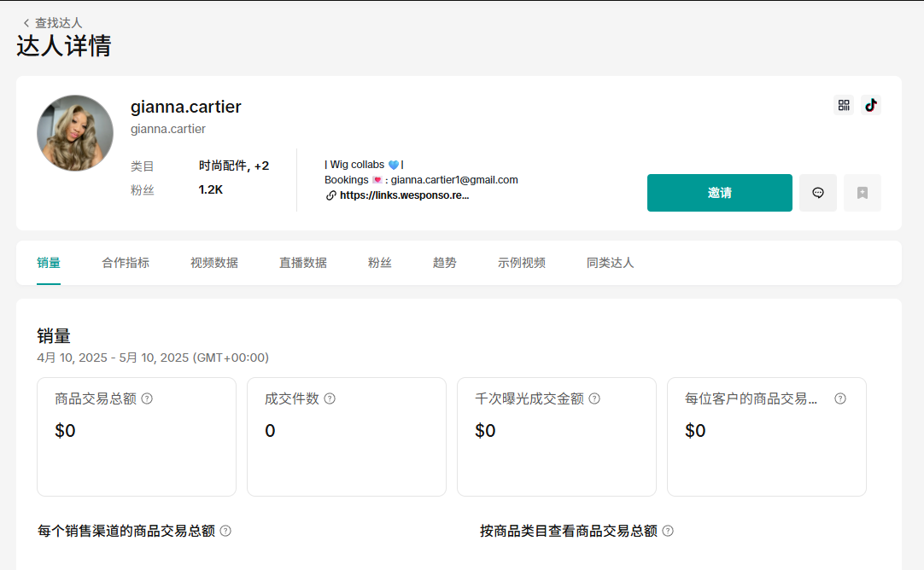Screen dimensions: 924x570
Task: Click the 邀请 button to invite creator
Action: (x=719, y=193)
